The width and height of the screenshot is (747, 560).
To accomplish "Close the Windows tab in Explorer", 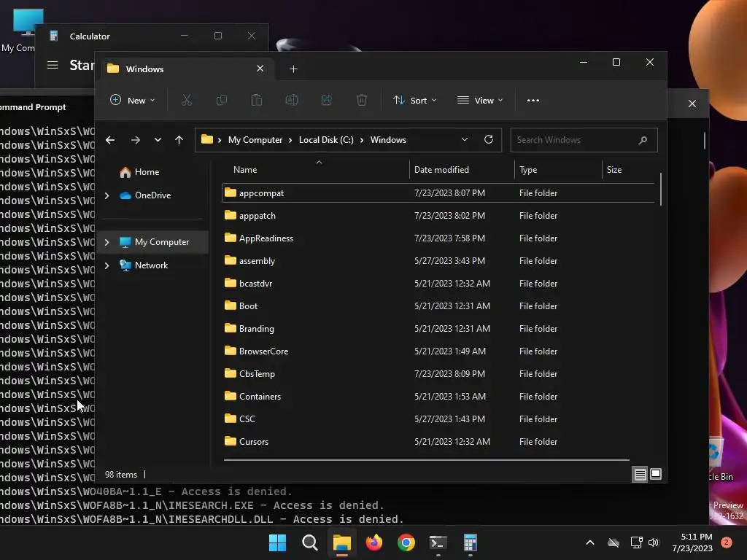I will click(x=260, y=69).
